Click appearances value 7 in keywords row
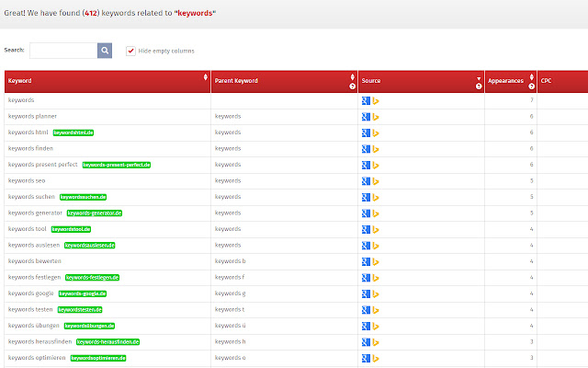 [x=531, y=100]
